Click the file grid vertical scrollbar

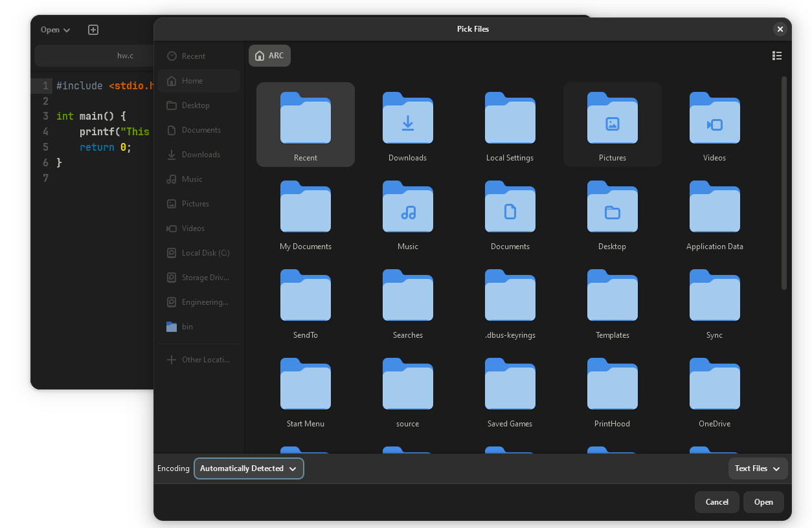784,183
